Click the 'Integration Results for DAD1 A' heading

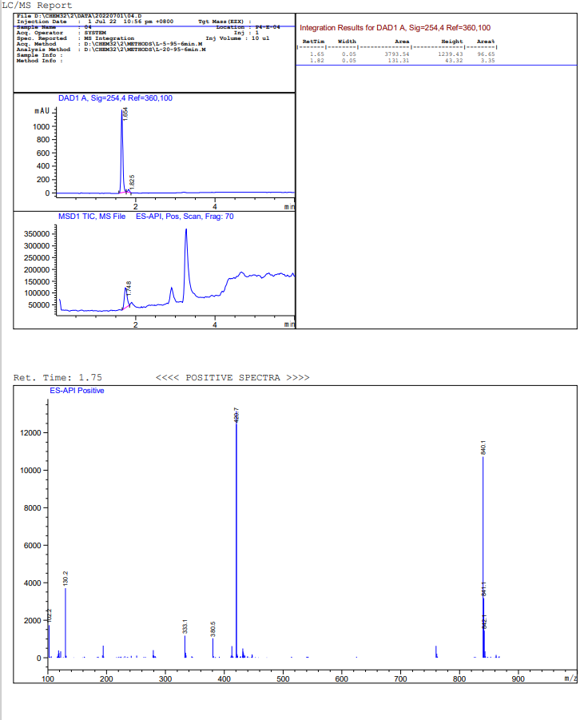pyautogui.click(x=395, y=28)
